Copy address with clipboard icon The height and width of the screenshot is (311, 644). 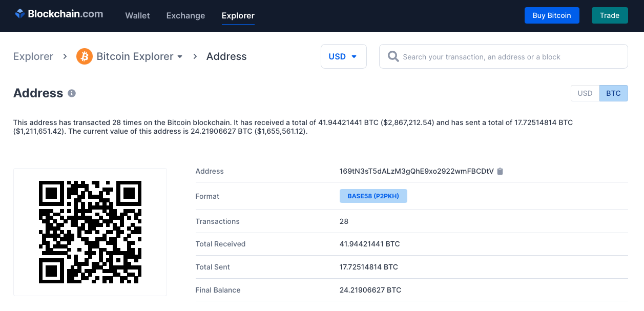click(500, 171)
